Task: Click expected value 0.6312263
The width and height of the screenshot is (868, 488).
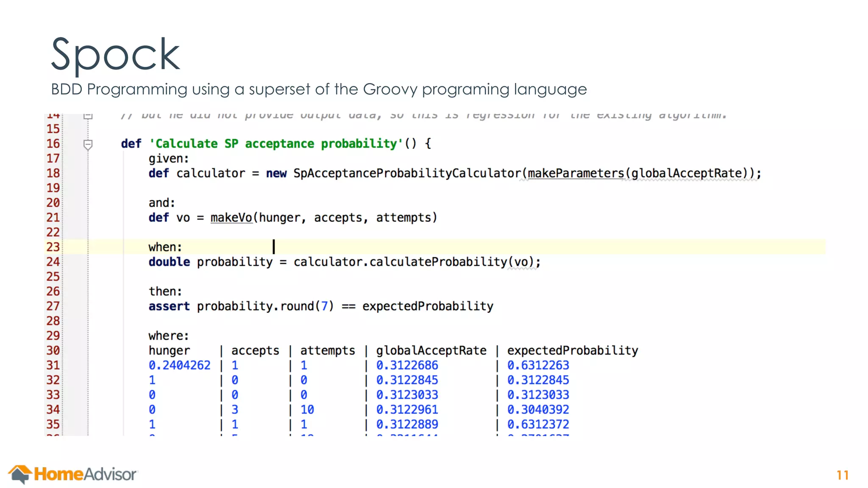Action: (x=538, y=365)
